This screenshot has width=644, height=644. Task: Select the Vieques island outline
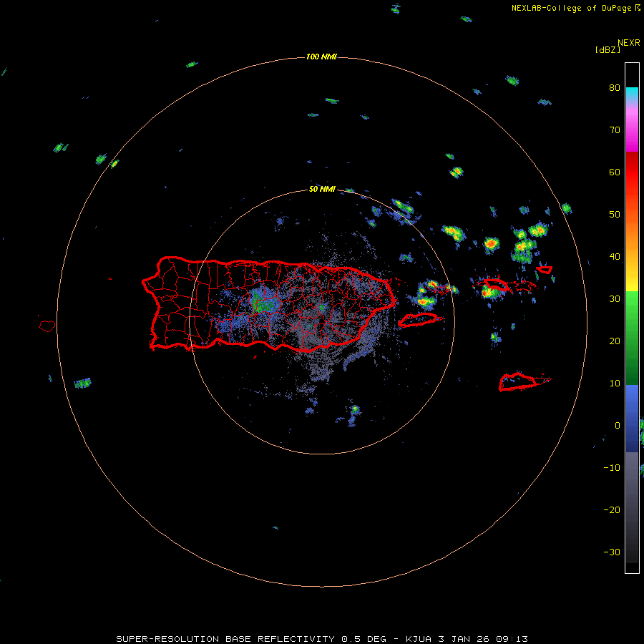419,320
